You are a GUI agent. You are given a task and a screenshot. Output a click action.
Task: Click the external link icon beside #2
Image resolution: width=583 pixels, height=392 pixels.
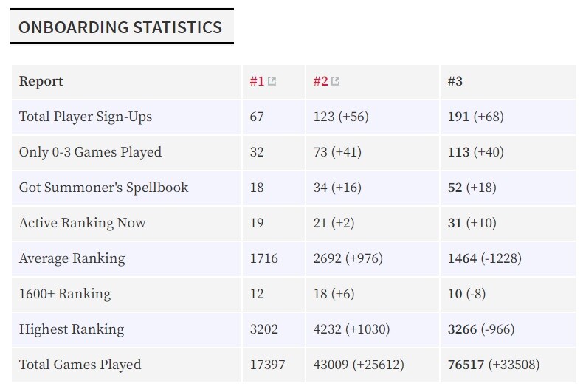(335, 81)
